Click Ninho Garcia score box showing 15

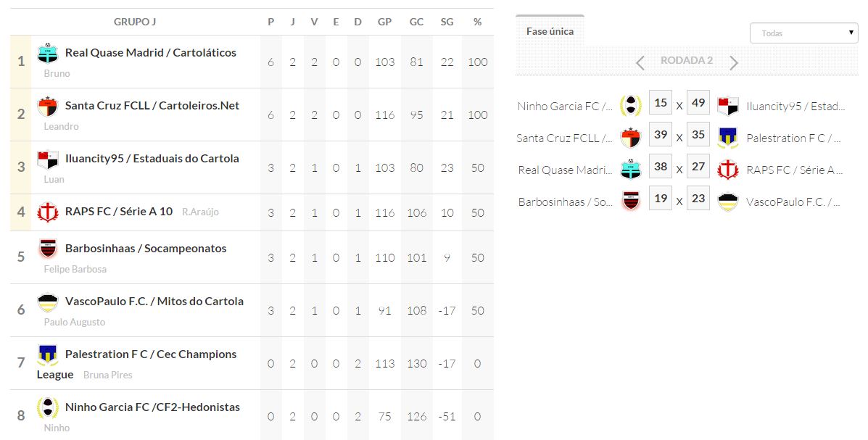tap(660, 103)
